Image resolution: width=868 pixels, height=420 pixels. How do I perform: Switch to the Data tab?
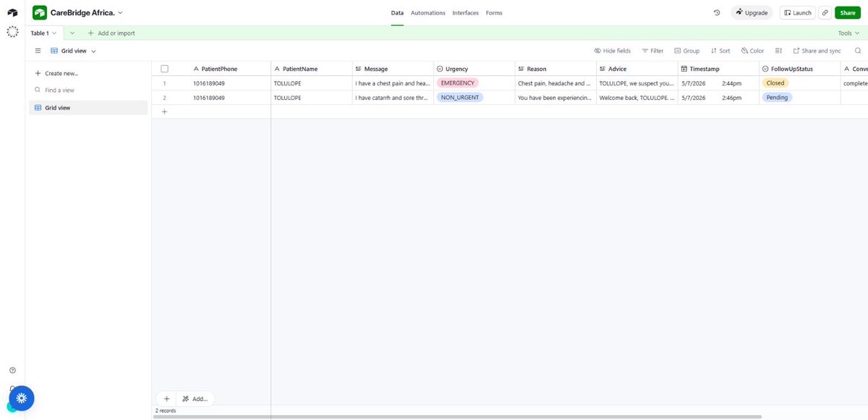click(397, 13)
